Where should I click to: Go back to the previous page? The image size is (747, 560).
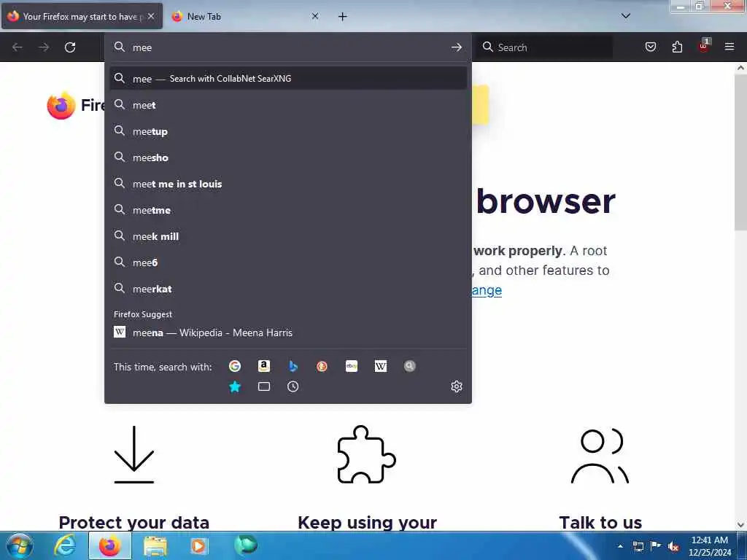point(18,47)
